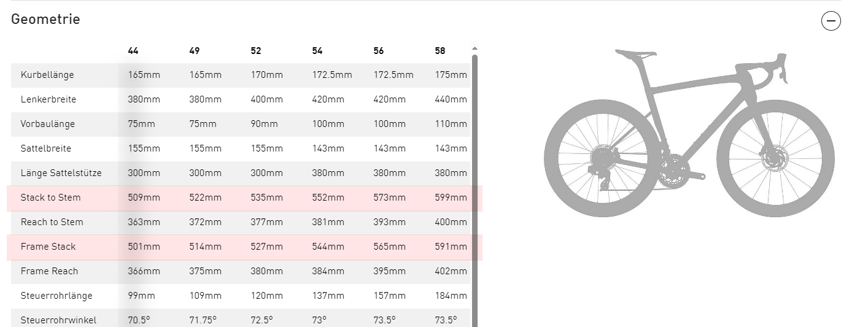Click the table scrollbar up arrow

pyautogui.click(x=475, y=48)
